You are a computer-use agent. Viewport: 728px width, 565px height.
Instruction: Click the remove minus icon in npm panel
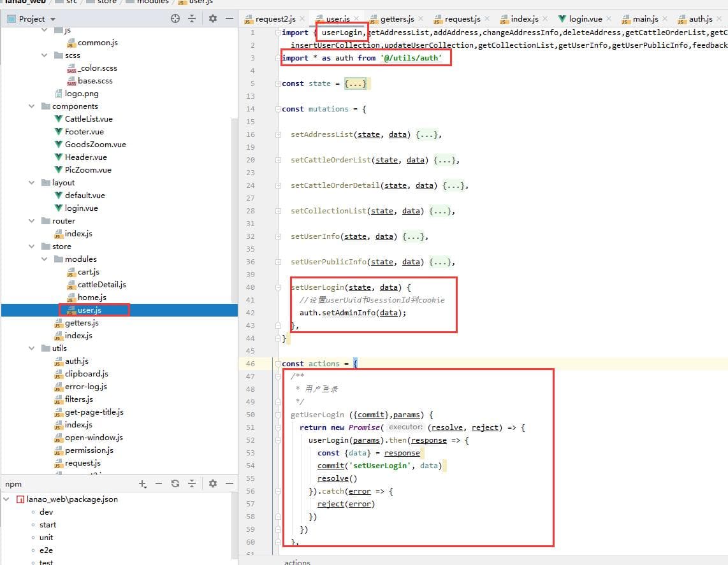point(159,484)
